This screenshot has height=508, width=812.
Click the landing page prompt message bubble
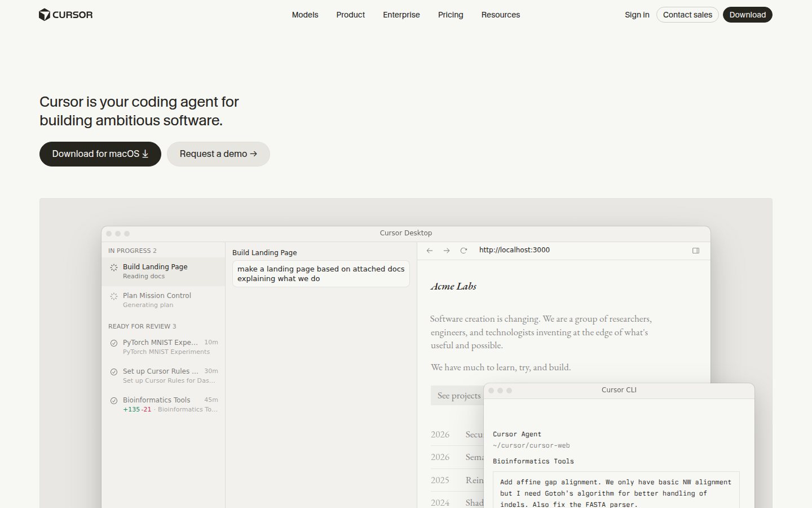tap(321, 274)
